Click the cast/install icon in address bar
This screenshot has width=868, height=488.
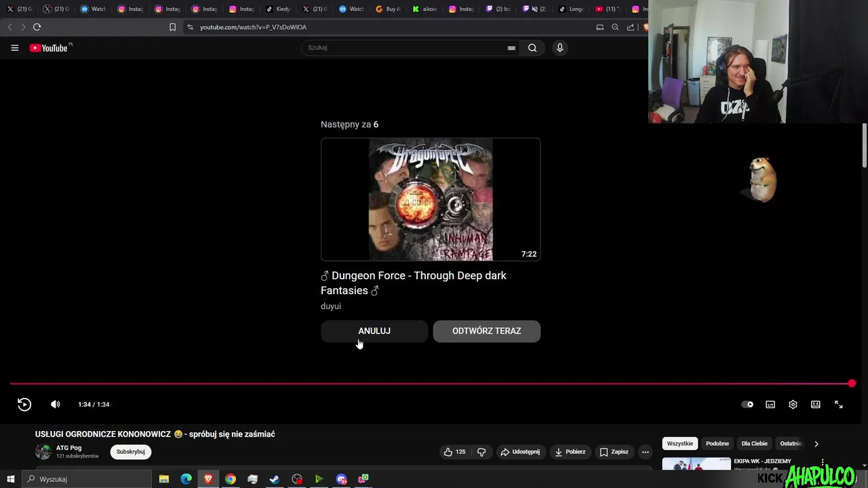[x=599, y=27]
